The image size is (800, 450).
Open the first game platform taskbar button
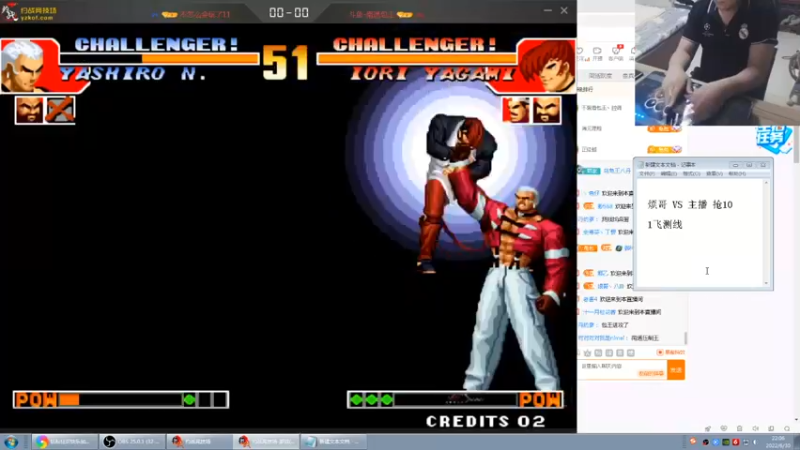click(199, 442)
